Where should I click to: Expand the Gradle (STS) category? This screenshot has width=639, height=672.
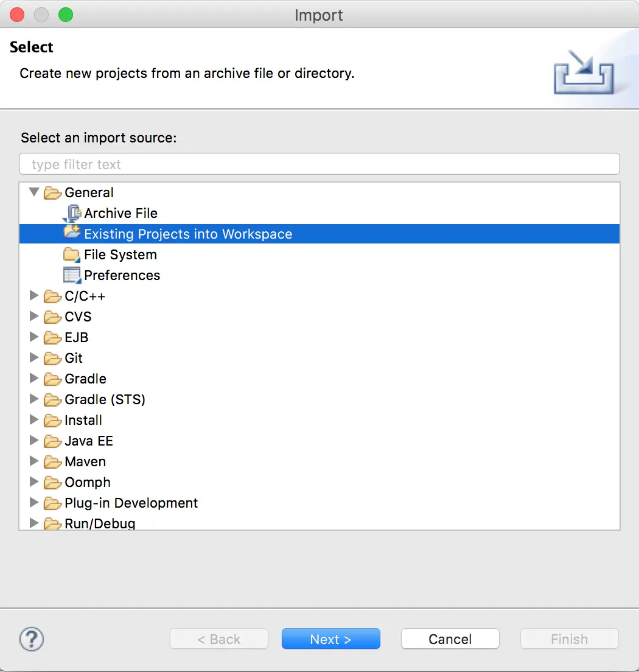pyautogui.click(x=34, y=399)
